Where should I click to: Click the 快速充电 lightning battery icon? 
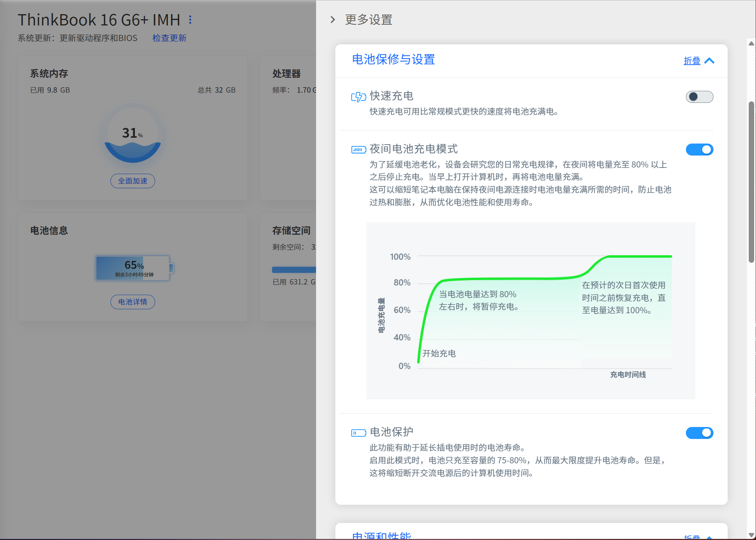coord(359,97)
